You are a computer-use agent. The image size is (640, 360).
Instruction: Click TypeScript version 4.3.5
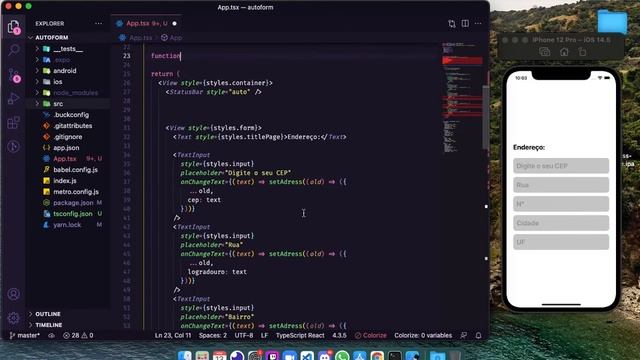339,336
